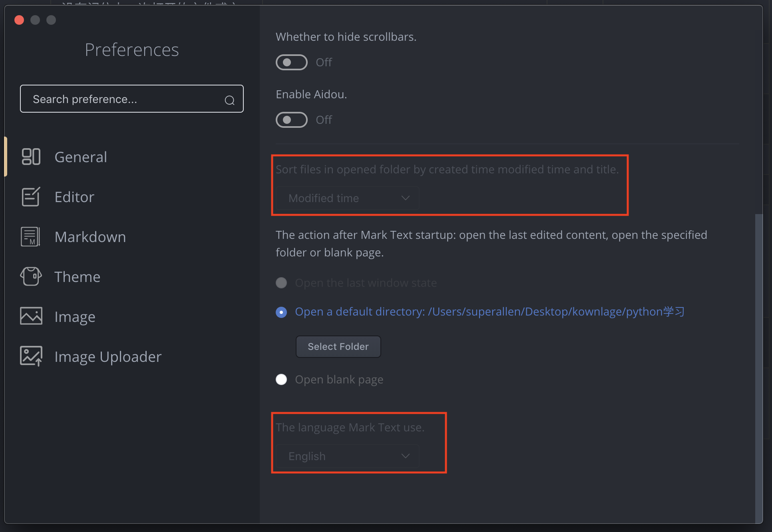This screenshot has height=532, width=772.
Task: Switch to the Image Uploader preferences label
Action: coord(108,357)
